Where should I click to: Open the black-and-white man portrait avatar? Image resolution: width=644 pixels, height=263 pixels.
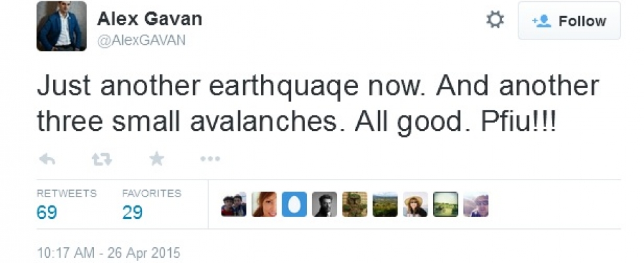pyautogui.click(x=325, y=204)
